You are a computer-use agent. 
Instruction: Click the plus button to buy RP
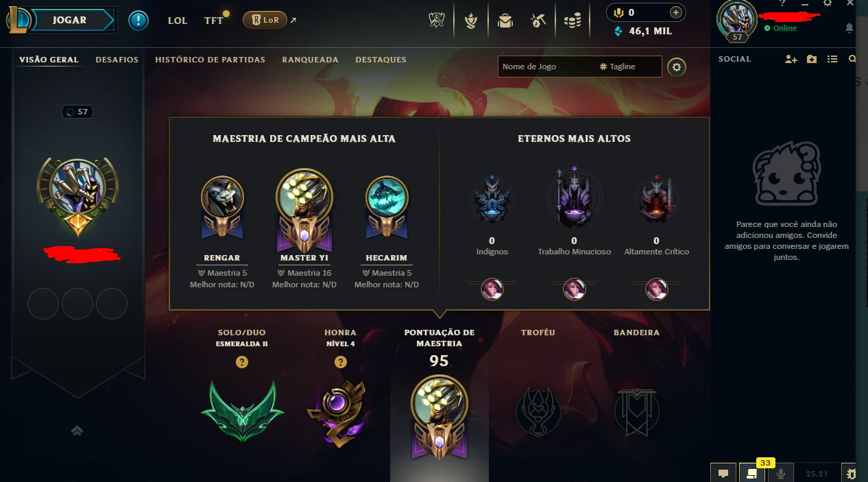coord(676,12)
